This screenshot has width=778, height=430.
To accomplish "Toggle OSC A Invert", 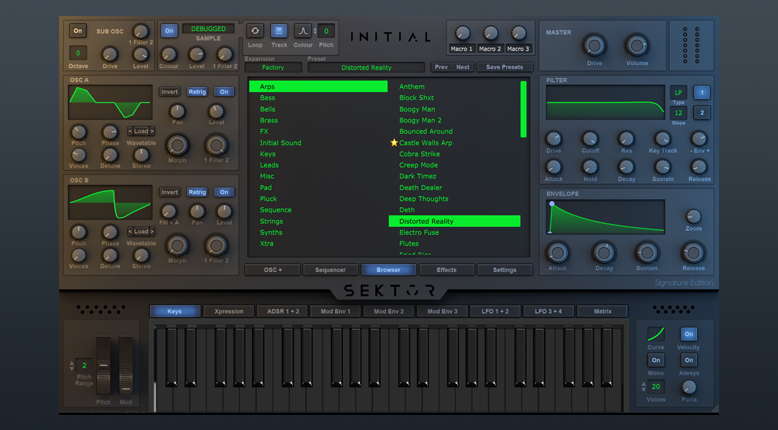I will (x=169, y=92).
